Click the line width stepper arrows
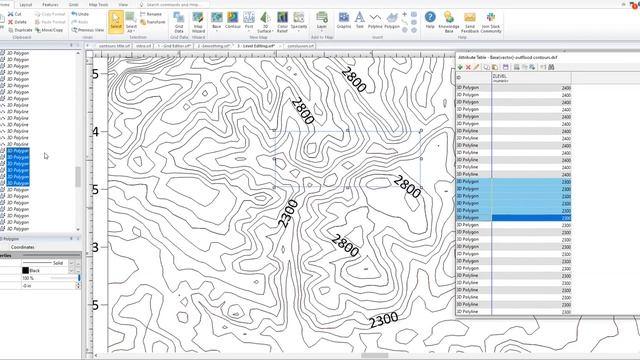 pyautogui.click(x=78, y=286)
